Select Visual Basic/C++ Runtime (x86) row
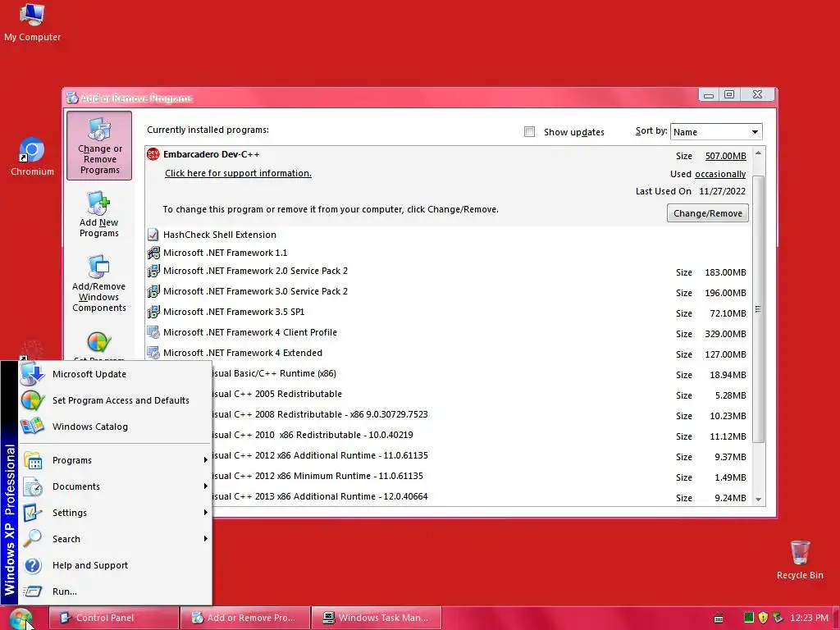This screenshot has width=840, height=630. (448, 374)
